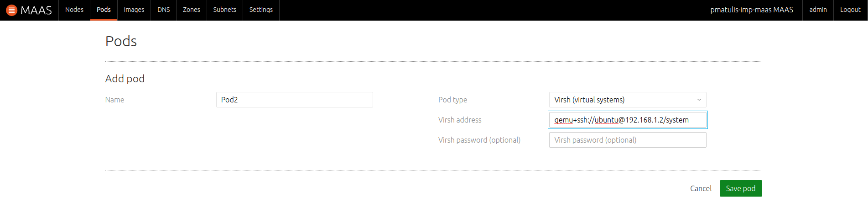This screenshot has width=868, height=203.
Task: Open the DNS page
Action: point(164,10)
